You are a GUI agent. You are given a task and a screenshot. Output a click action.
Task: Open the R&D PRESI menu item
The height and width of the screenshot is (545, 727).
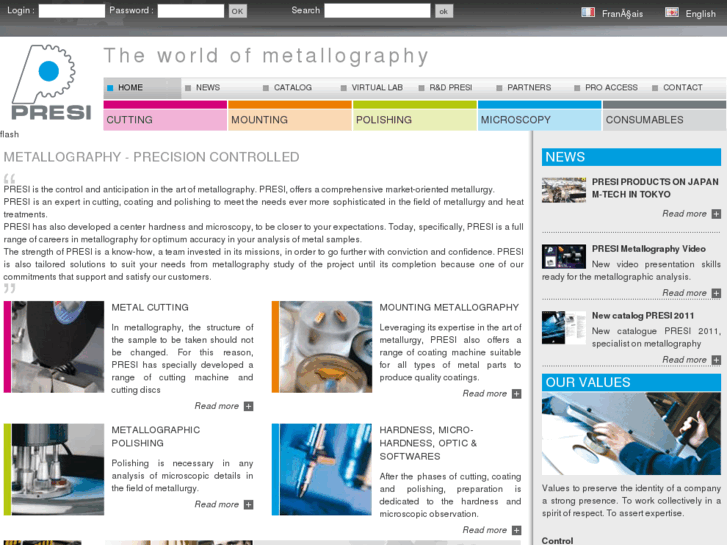click(x=450, y=88)
